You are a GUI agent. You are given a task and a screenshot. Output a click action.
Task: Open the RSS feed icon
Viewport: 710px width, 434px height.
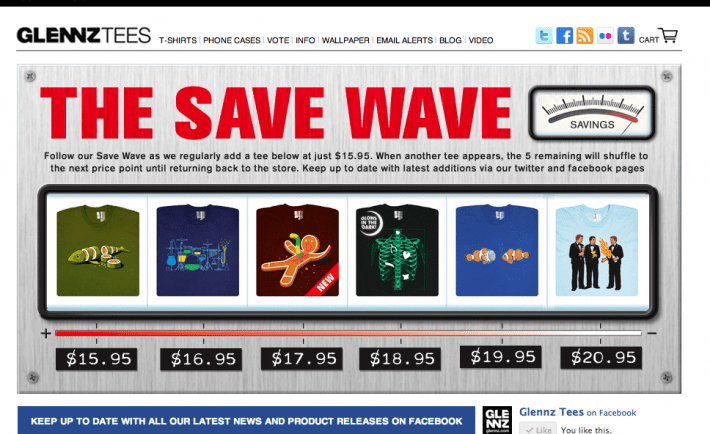[585, 36]
